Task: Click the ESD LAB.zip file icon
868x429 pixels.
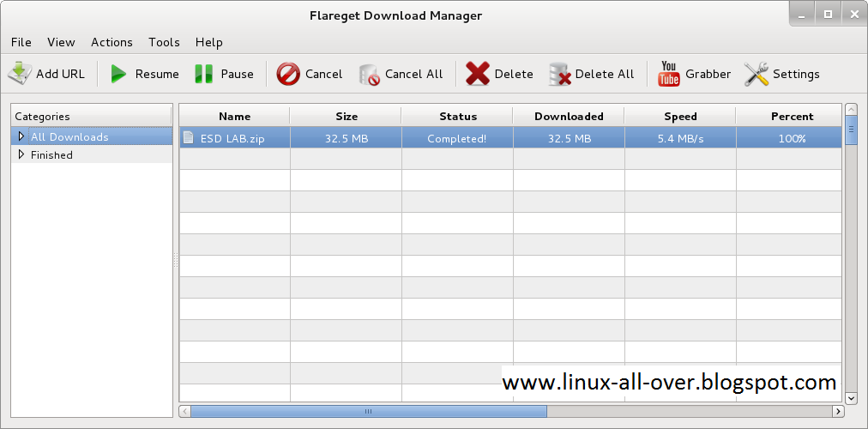Action: click(189, 138)
